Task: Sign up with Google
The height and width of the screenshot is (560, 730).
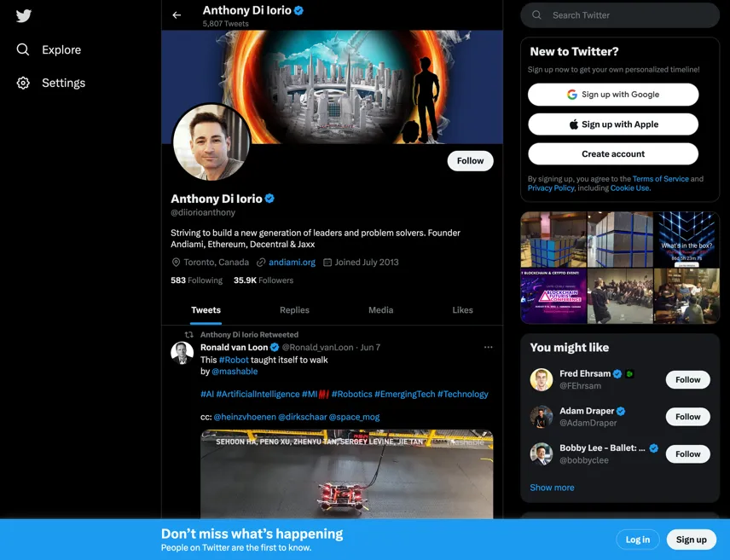Action: coord(612,95)
